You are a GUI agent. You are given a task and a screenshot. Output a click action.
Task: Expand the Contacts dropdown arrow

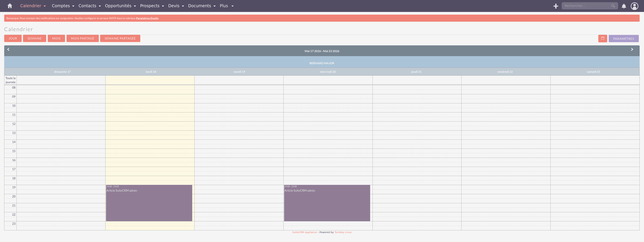[100, 6]
